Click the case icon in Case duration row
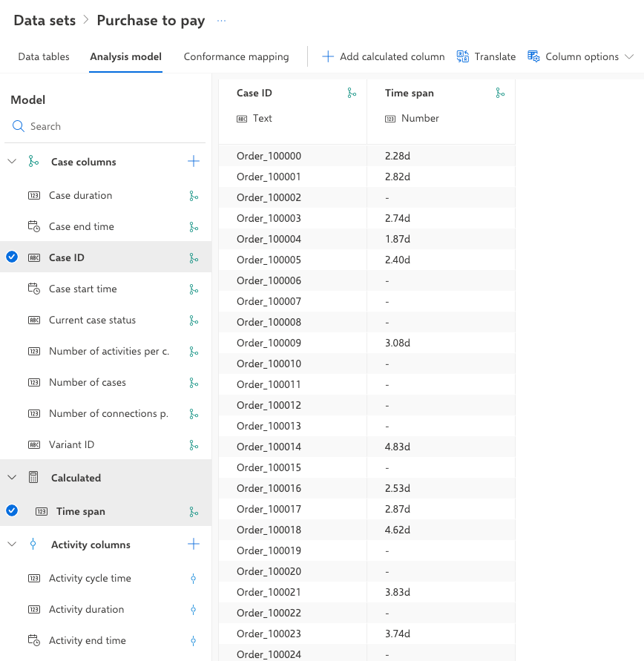This screenshot has width=644, height=661. (194, 196)
